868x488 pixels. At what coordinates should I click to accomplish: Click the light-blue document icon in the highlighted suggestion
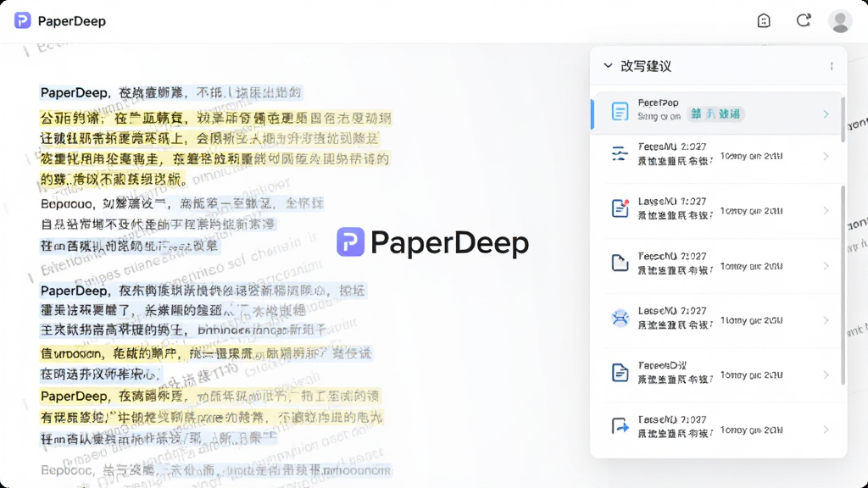620,111
